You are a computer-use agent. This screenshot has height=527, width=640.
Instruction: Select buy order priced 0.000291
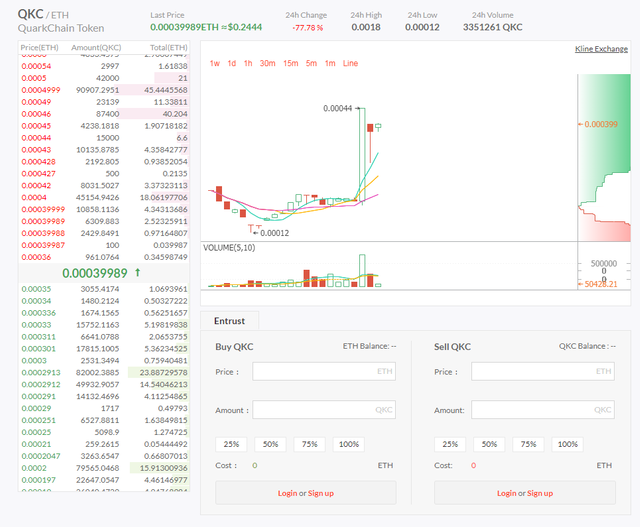tap(104, 396)
